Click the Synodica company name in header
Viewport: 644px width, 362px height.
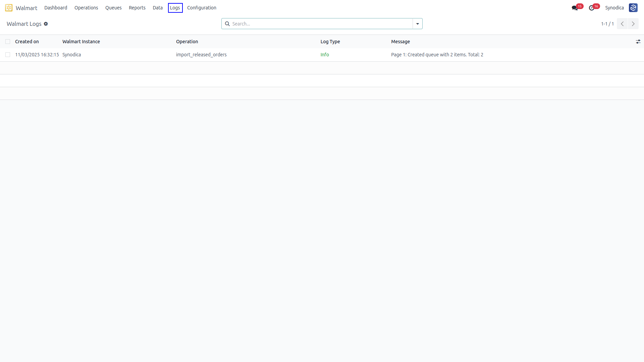[x=614, y=8]
